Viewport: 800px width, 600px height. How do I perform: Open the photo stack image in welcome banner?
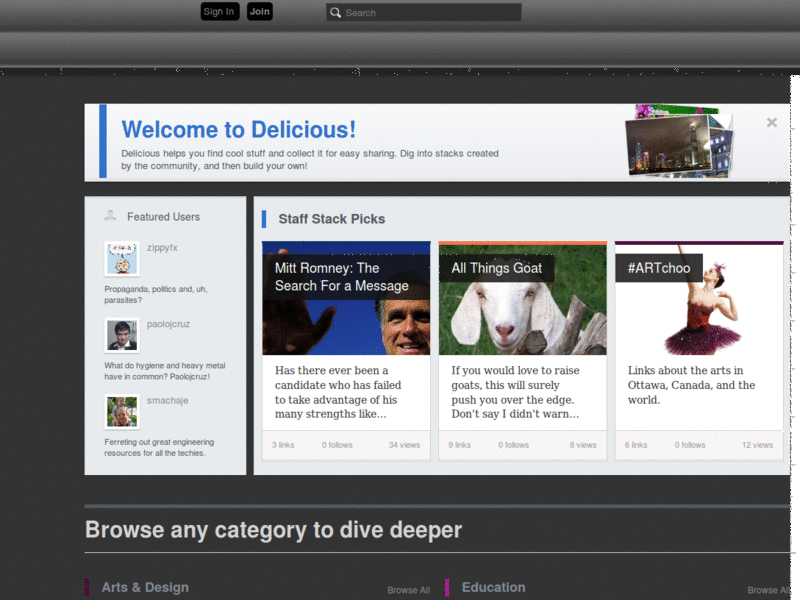[679, 141]
